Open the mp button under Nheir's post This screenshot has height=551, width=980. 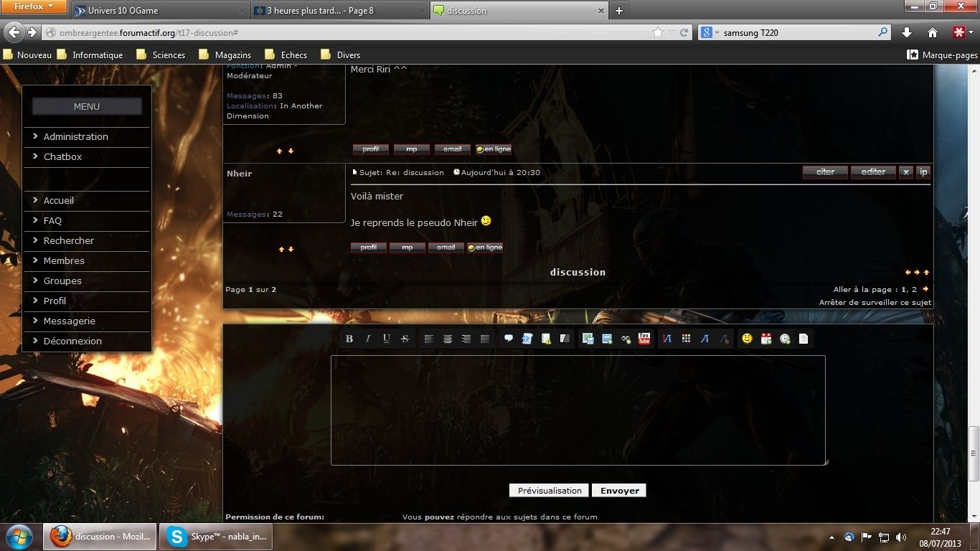(407, 248)
